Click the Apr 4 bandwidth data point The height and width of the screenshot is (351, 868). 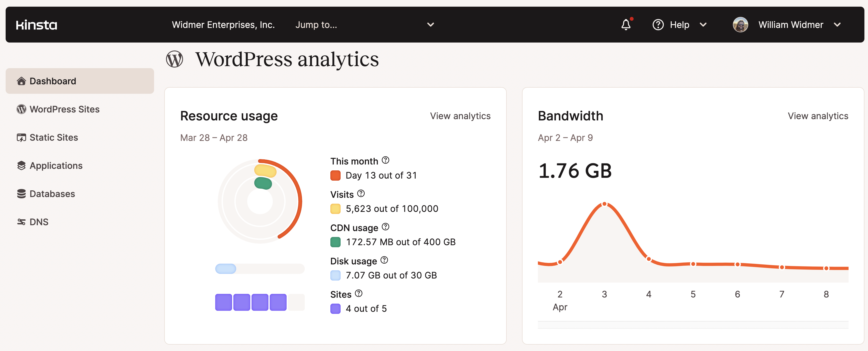(x=649, y=259)
